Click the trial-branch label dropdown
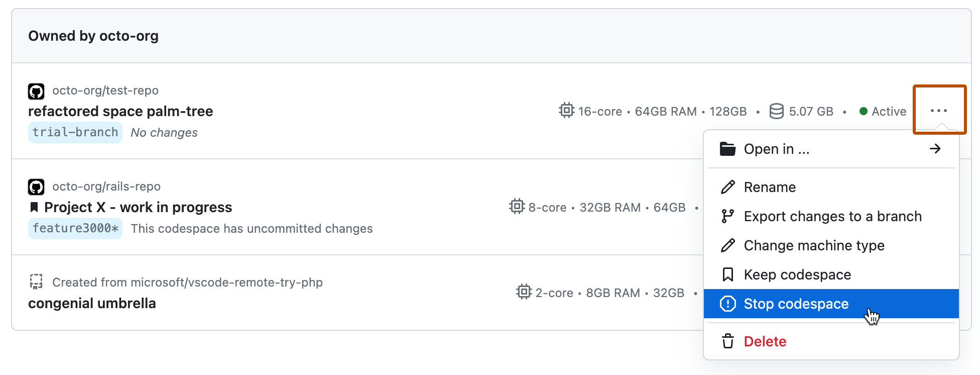 click(75, 132)
